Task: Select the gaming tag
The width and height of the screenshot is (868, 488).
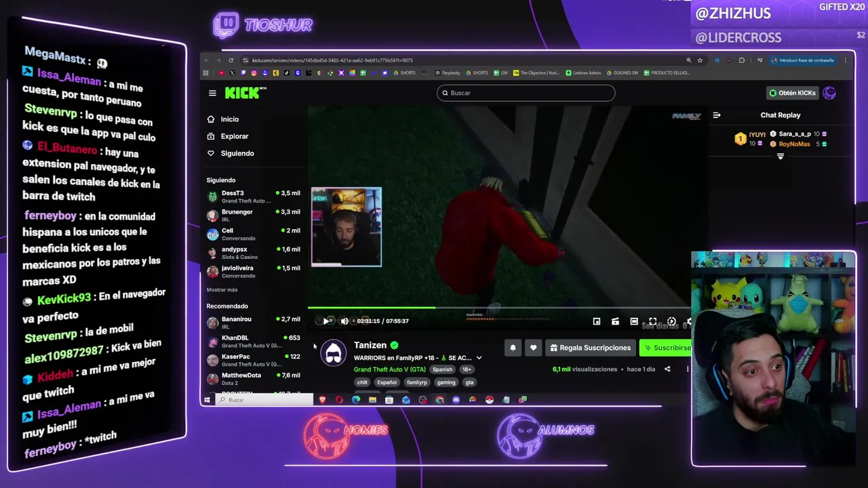Action: (446, 382)
